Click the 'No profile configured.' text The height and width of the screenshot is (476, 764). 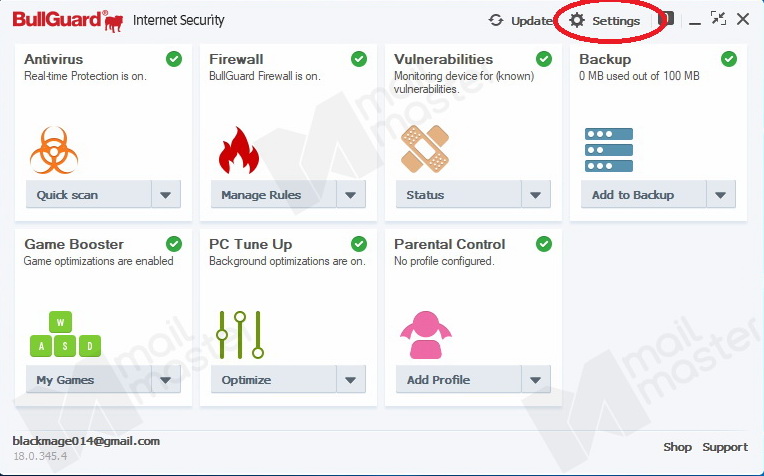click(444, 261)
